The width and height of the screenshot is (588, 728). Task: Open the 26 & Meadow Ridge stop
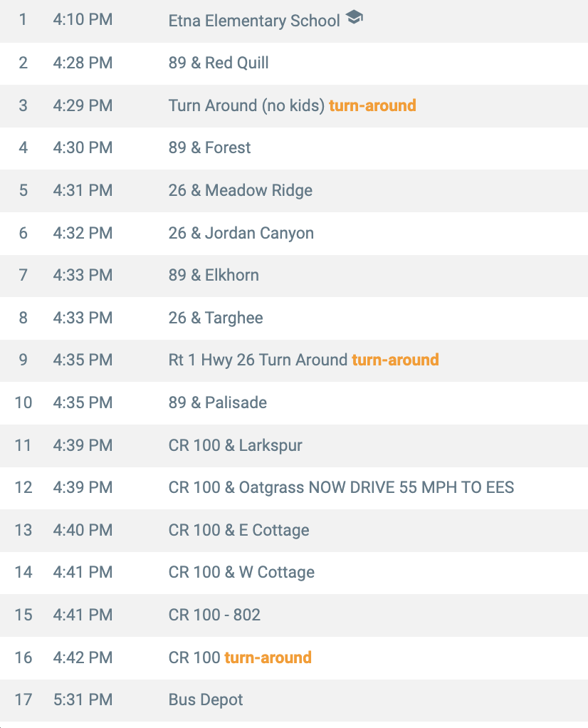240,190
